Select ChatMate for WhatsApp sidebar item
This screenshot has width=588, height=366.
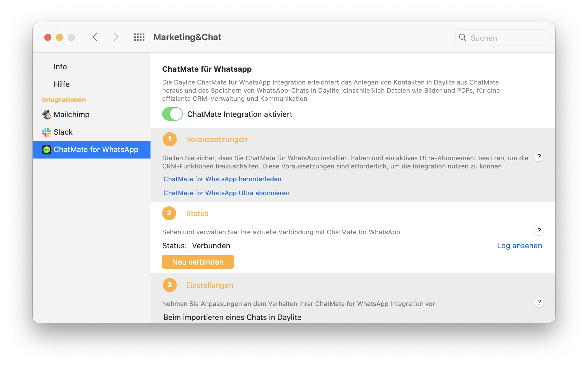(92, 149)
